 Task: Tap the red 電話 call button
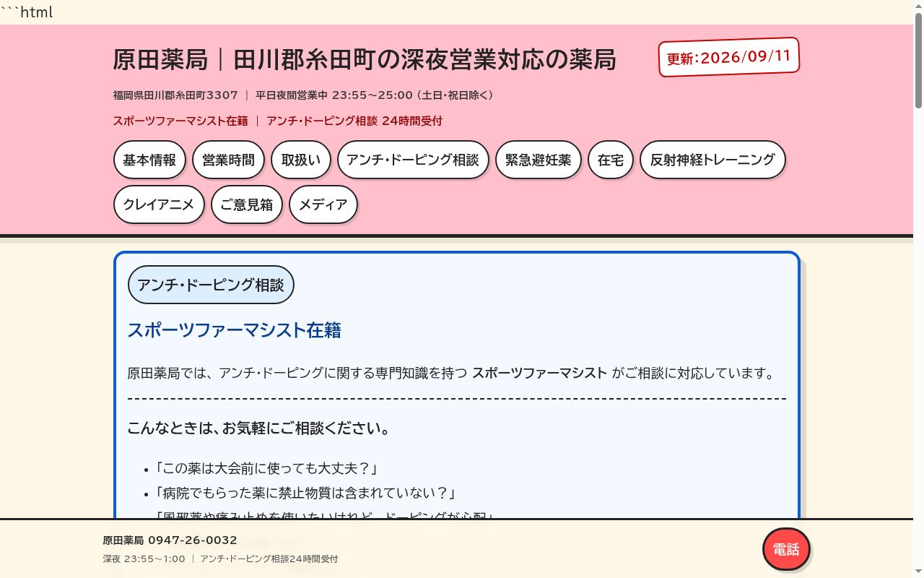[786, 549]
